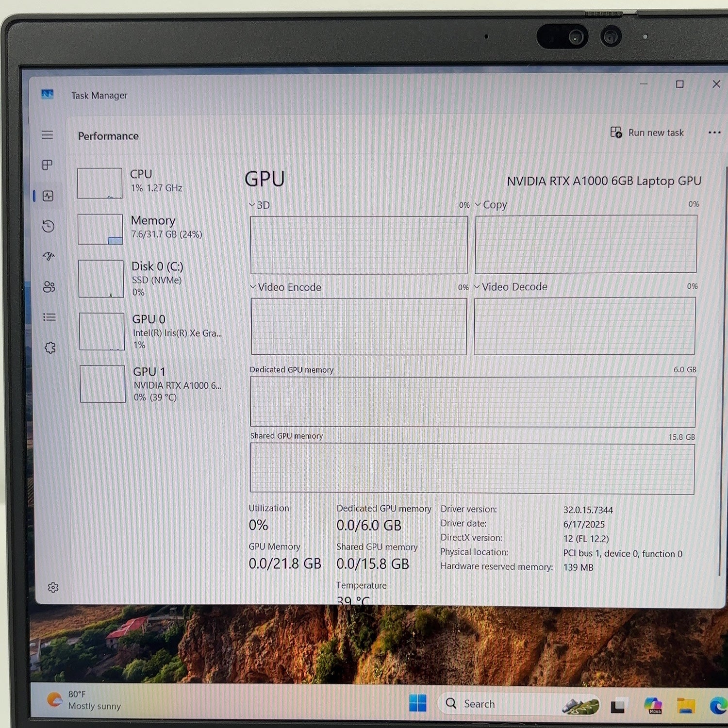
Task: Open the Startup apps page icon
Action: 49,256
